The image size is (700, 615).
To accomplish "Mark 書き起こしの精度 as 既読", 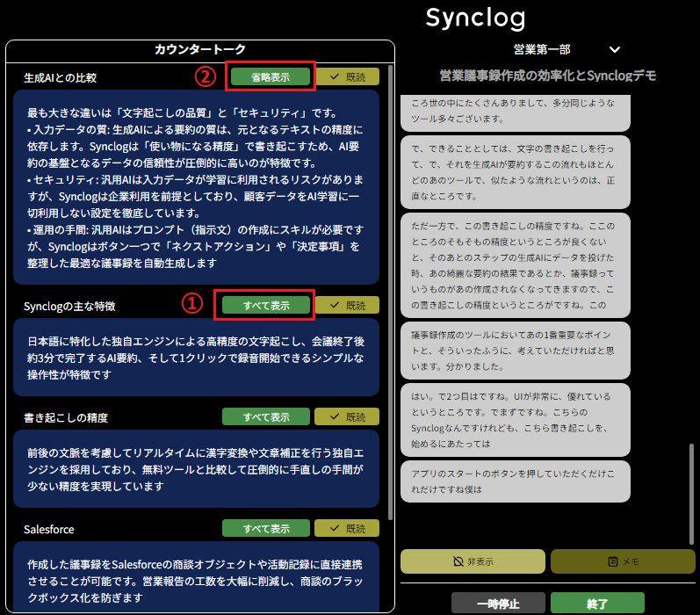I will (x=347, y=416).
